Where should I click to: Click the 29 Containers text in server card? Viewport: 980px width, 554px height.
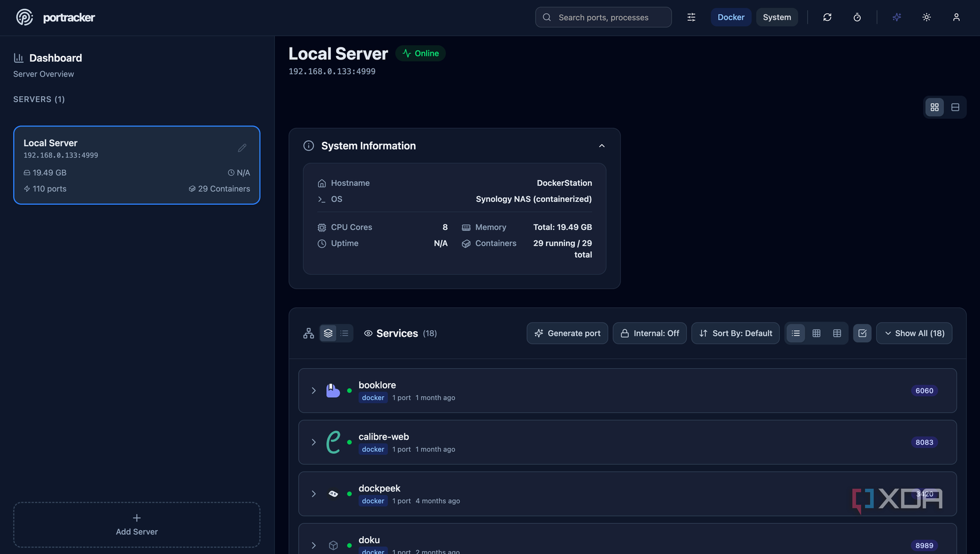click(x=224, y=189)
